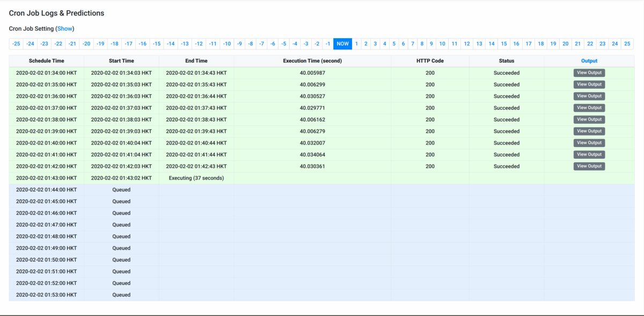
Task: Select execution time value 40.029771
Action: [x=312, y=108]
